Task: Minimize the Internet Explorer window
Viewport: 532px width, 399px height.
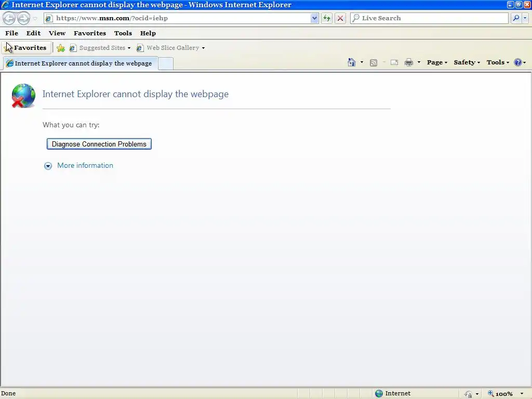Action: tap(511, 5)
